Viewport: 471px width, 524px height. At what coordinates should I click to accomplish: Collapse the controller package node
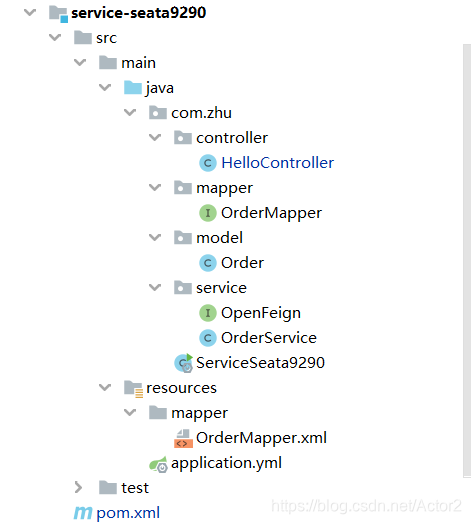tap(155, 137)
